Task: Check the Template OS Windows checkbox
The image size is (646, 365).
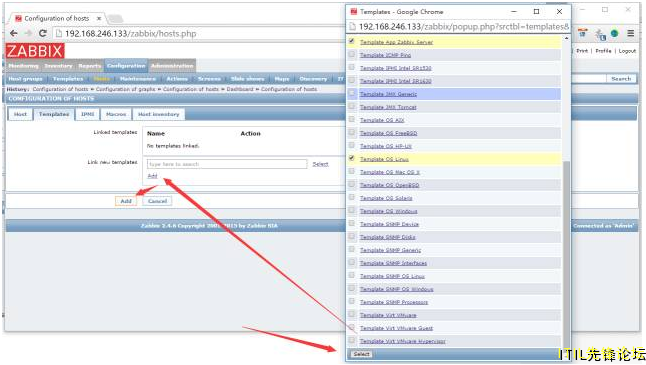Action: click(351, 211)
